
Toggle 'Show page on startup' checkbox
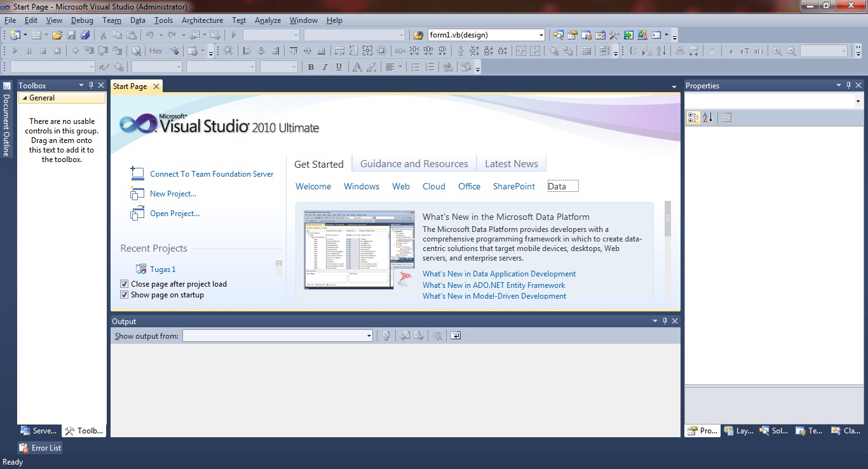pyautogui.click(x=125, y=295)
